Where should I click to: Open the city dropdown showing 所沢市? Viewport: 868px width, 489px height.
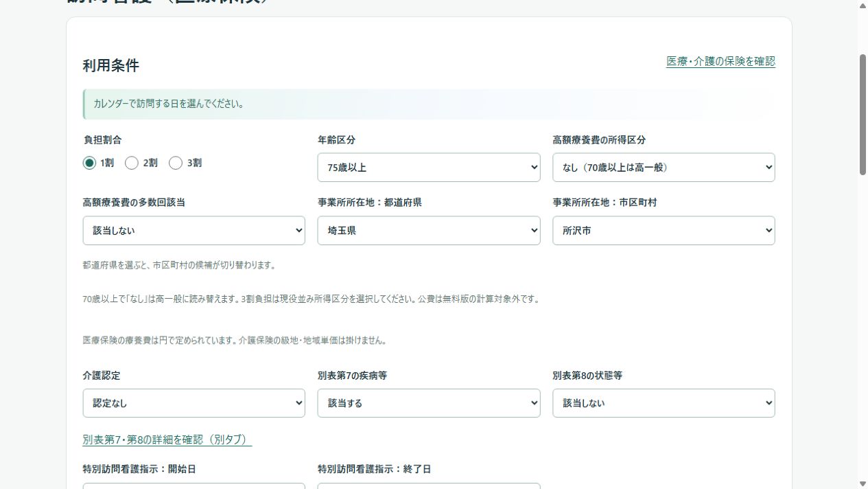pos(664,231)
